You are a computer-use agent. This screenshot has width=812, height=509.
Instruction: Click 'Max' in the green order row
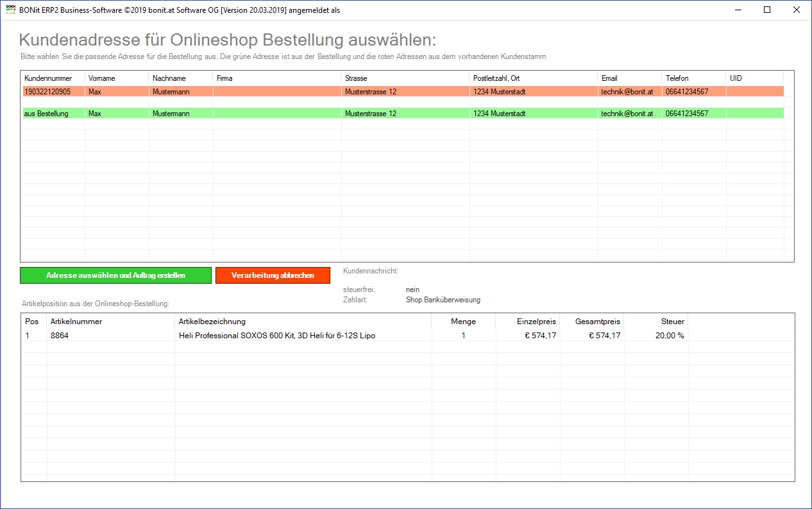pos(95,114)
